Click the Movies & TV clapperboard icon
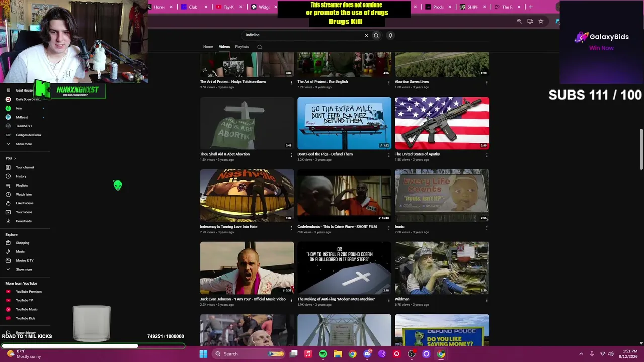The height and width of the screenshot is (362, 644). click(x=8, y=260)
